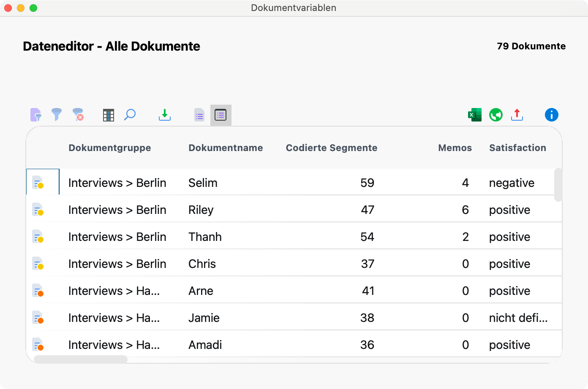The height and width of the screenshot is (389, 588).
Task: Select the document name Riley
Action: tap(201, 210)
